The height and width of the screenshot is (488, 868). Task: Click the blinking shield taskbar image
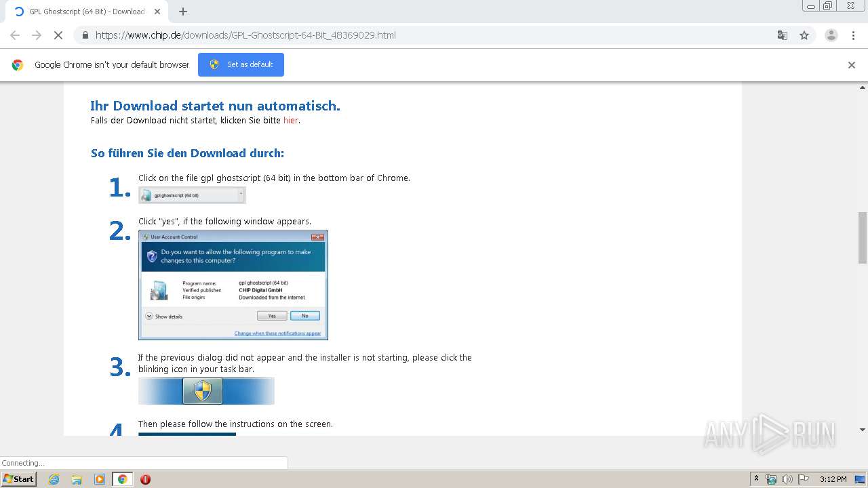click(206, 391)
